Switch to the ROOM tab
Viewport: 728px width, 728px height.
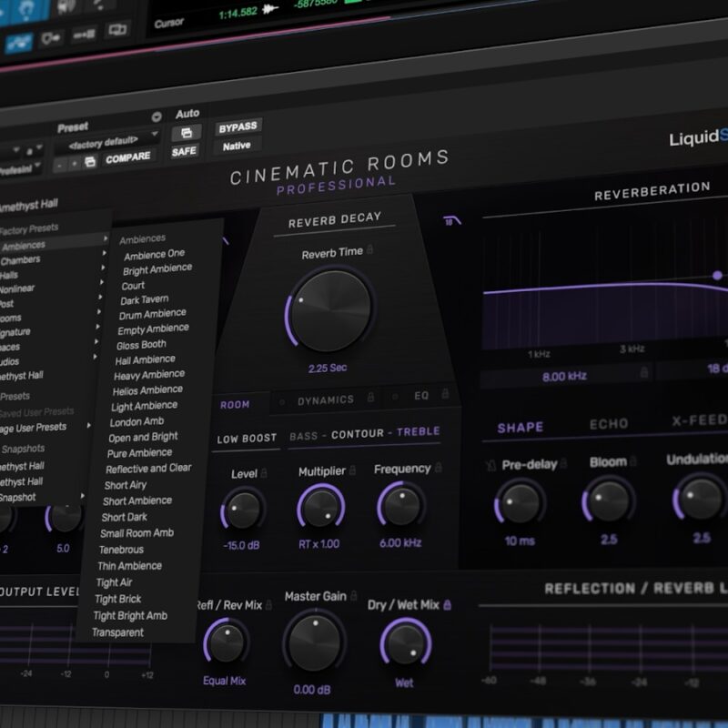coord(235,405)
